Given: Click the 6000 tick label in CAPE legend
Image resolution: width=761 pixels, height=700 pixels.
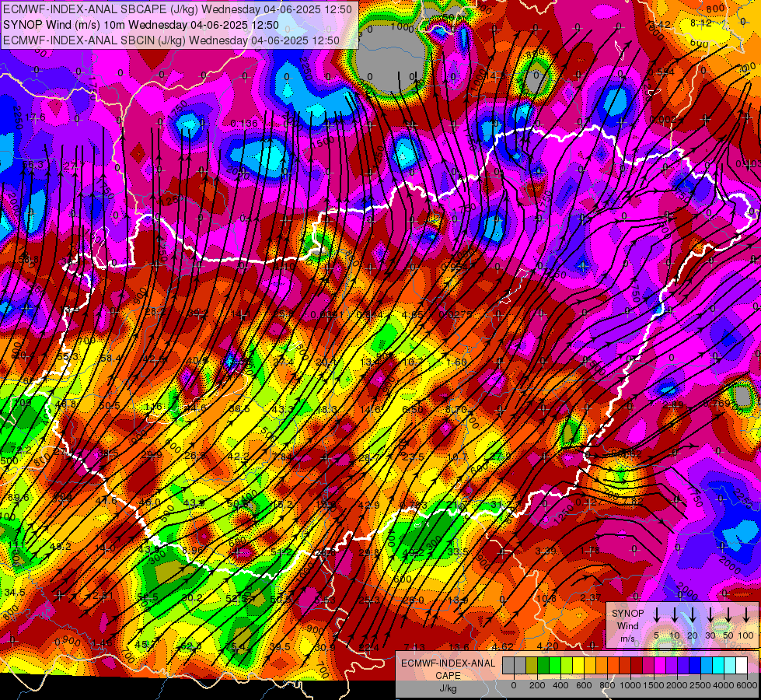Looking at the screenshot, I should tap(748, 685).
